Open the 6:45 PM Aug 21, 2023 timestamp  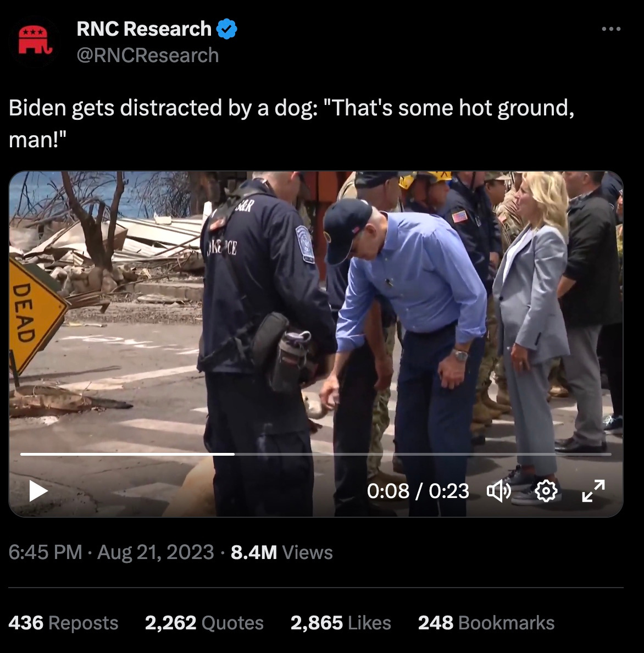[x=111, y=552]
